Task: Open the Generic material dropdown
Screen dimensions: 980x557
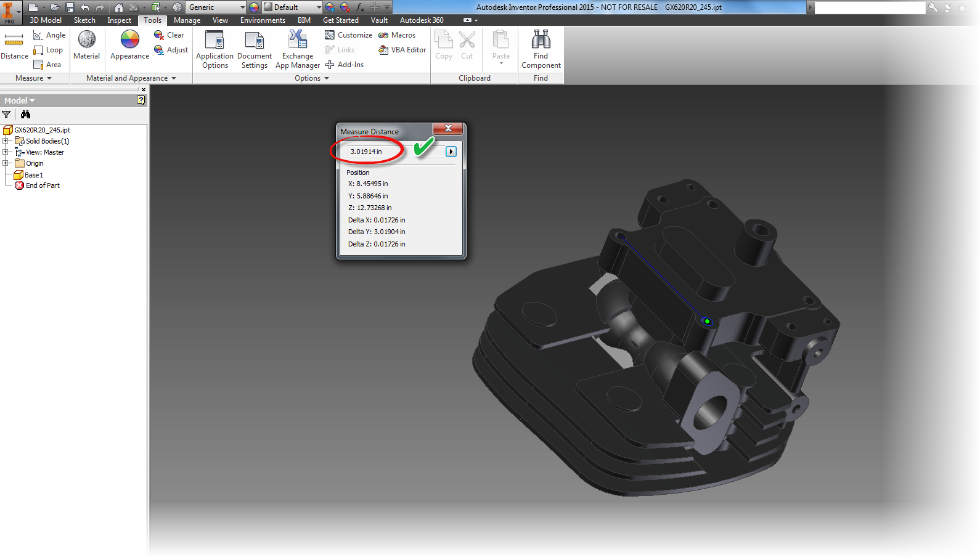Action: point(216,7)
